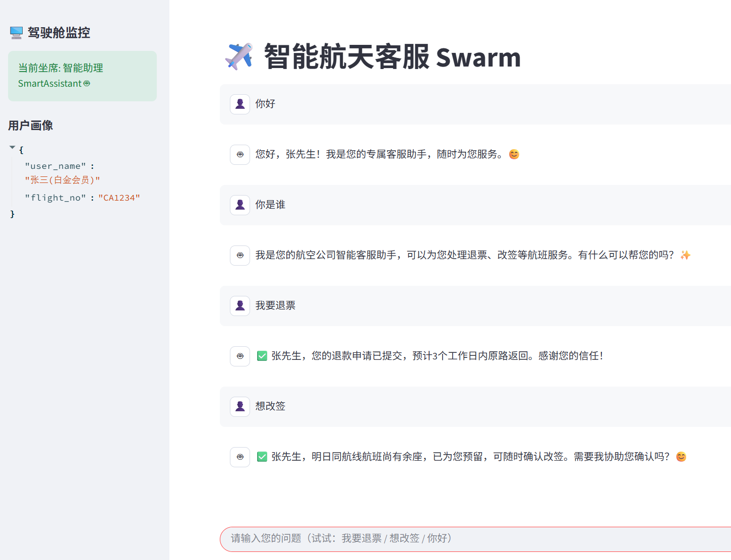Click the '用户画像' section heading
Image resolution: width=731 pixels, height=560 pixels.
(x=31, y=126)
